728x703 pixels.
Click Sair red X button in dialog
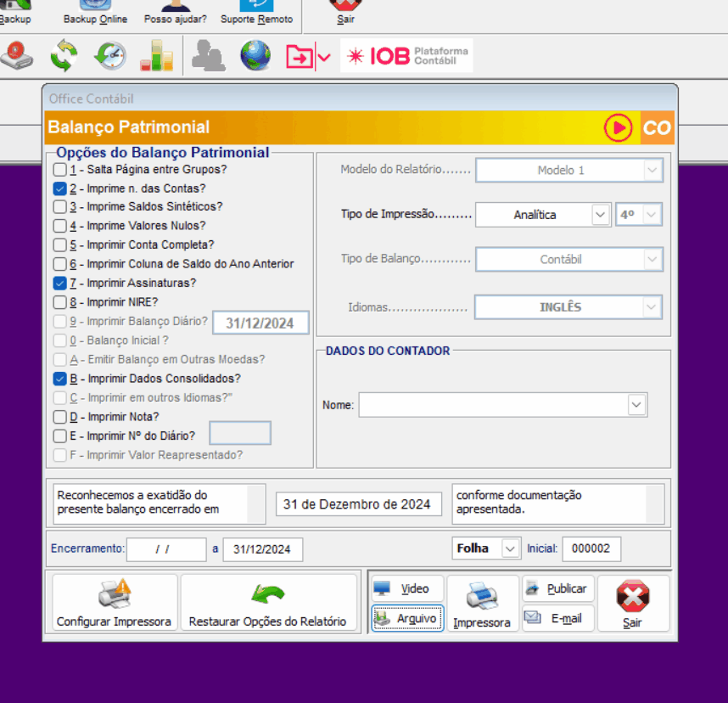pos(632,604)
